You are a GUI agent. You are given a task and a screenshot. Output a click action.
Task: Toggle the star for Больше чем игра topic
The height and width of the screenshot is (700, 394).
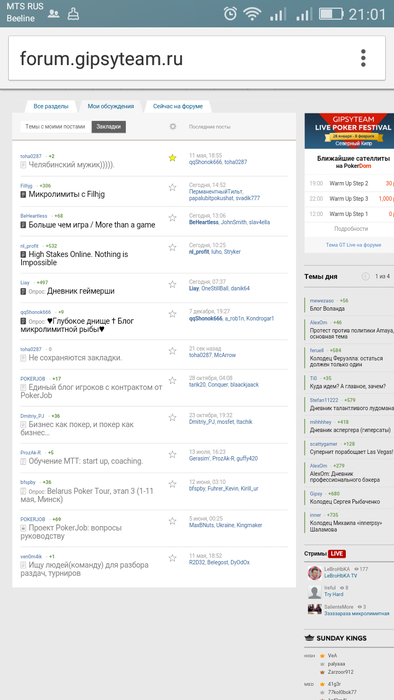click(172, 218)
